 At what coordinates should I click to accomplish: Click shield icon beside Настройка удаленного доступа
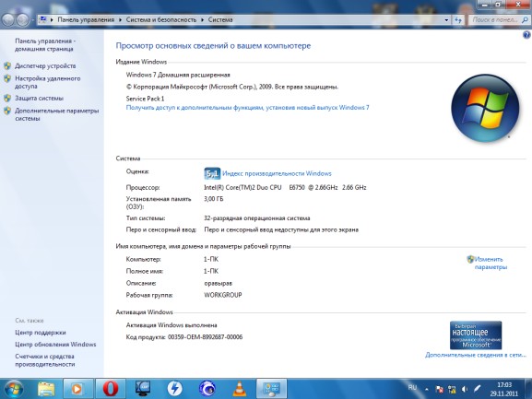pos(7,78)
